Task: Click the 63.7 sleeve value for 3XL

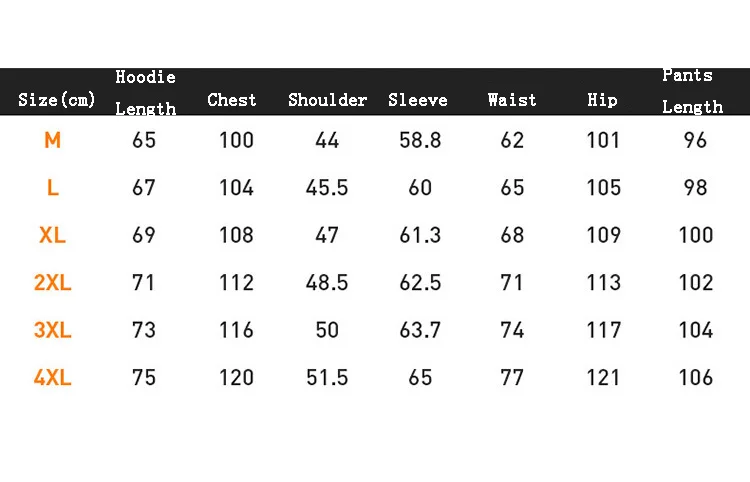Action: pos(420,330)
